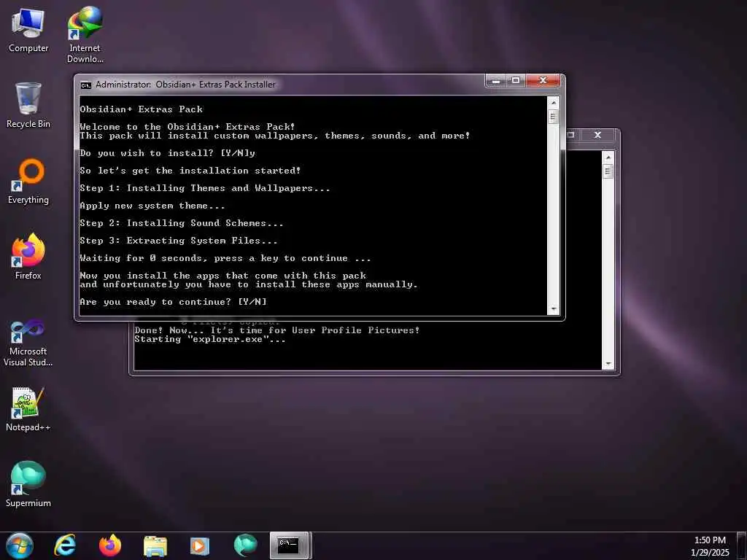The height and width of the screenshot is (560, 747).
Task: Maximize the background console window
Action: 571,135
